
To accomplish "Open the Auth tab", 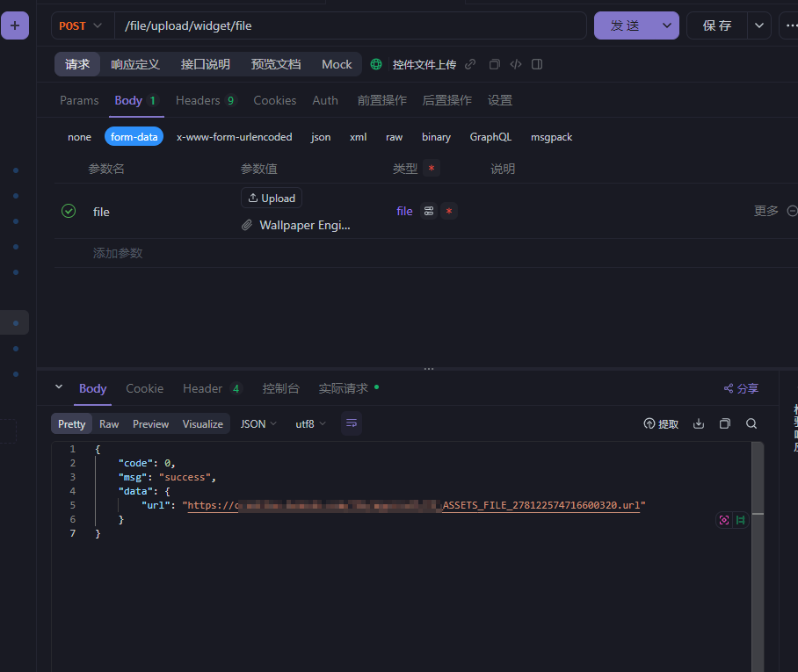I will click(325, 100).
